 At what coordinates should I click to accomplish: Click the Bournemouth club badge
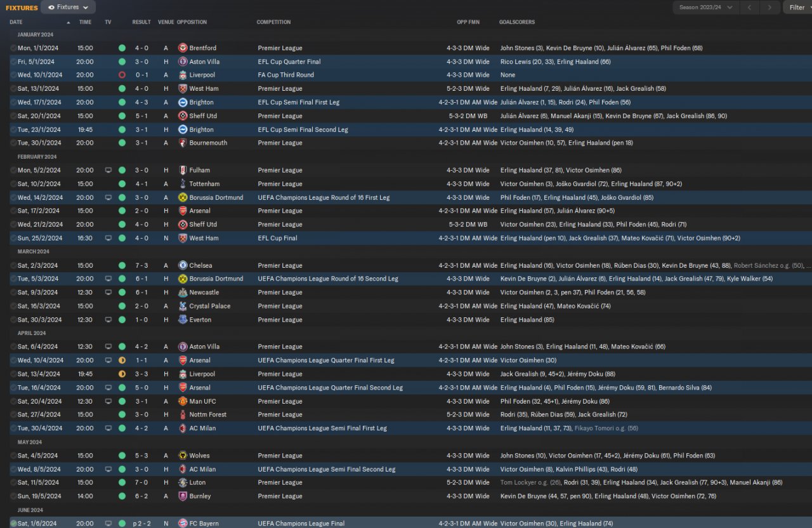[x=183, y=143]
